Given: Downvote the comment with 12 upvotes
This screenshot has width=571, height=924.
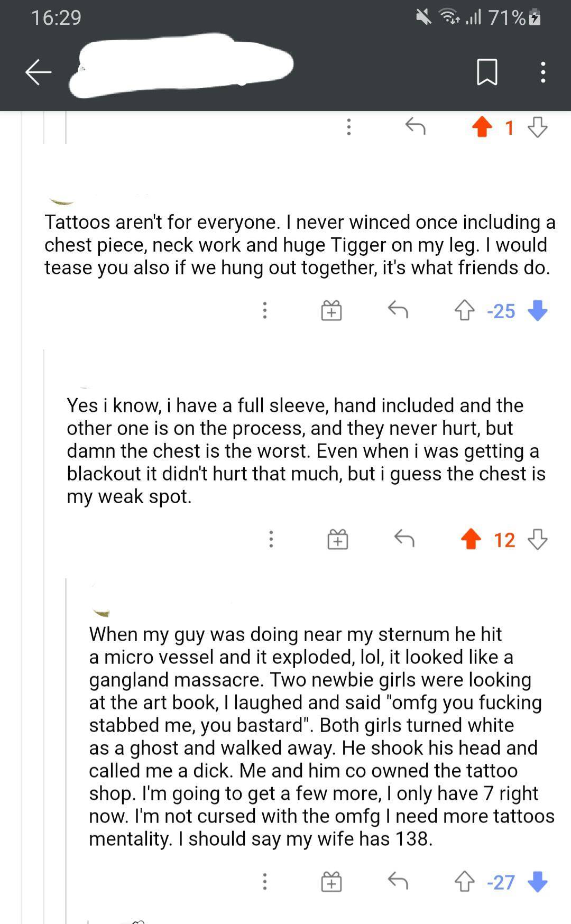Looking at the screenshot, I should tap(539, 540).
